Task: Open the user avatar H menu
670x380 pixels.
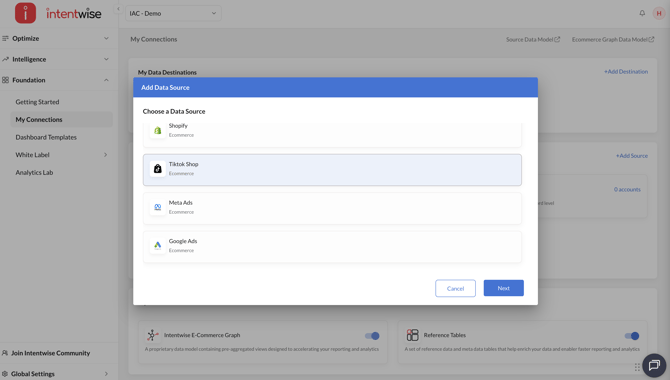Action: coord(658,13)
